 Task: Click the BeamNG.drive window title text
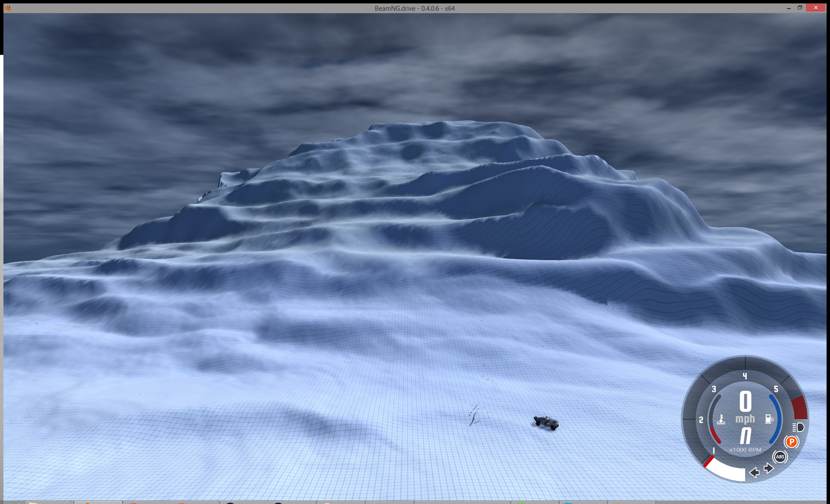coord(415,8)
